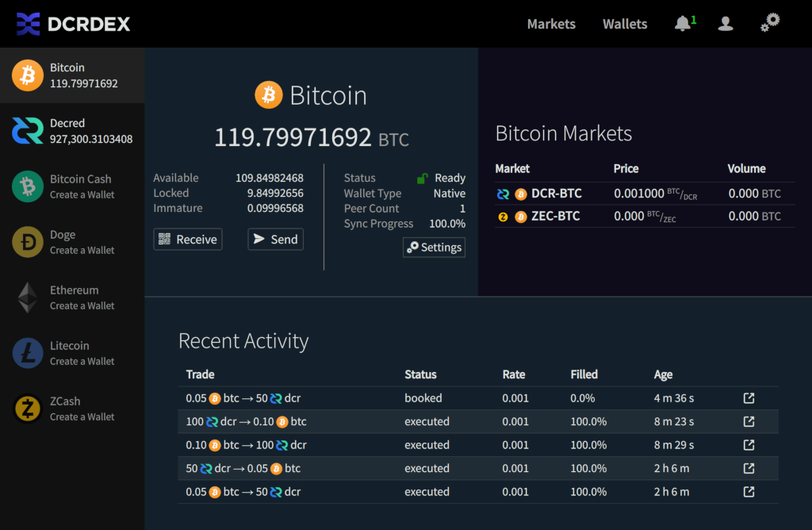Click the Filled column header
The image size is (812, 530).
click(x=584, y=374)
